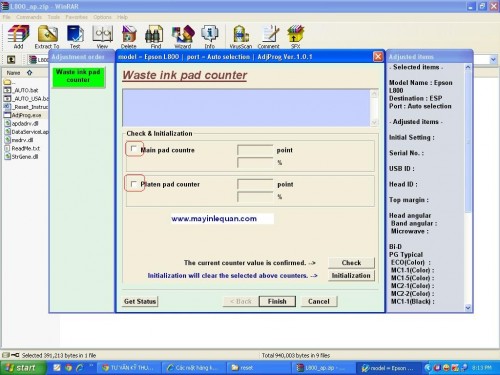
Task: Click the Initialization button
Action: 351,276
